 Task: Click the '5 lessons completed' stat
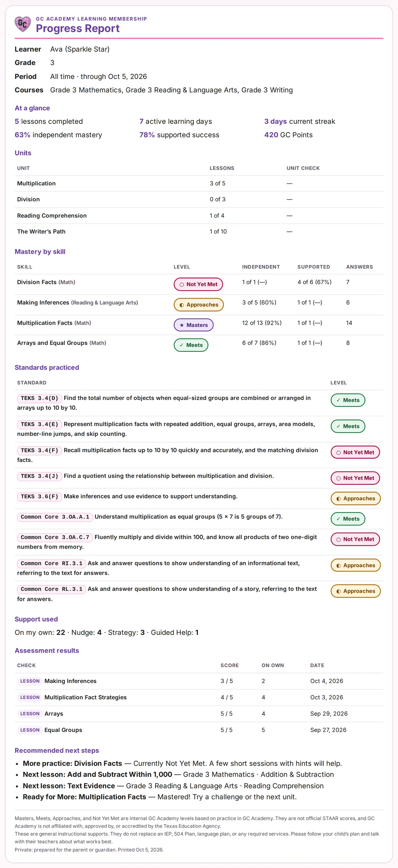tap(48, 121)
